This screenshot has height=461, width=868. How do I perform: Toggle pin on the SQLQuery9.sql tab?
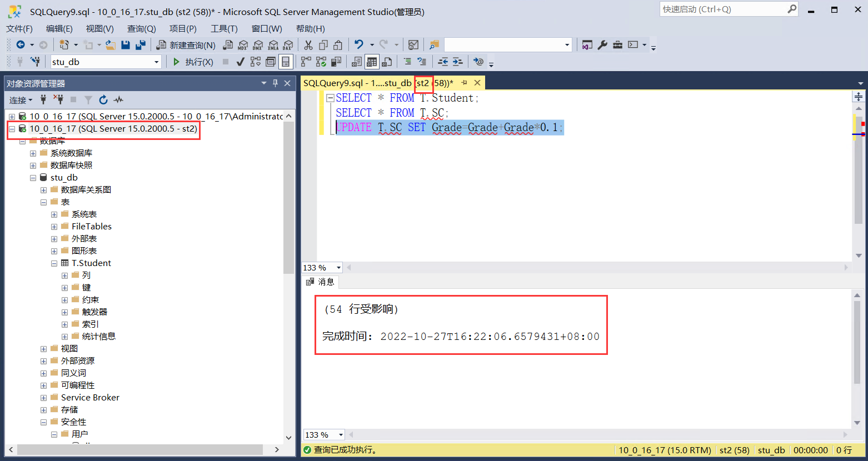[x=465, y=83]
